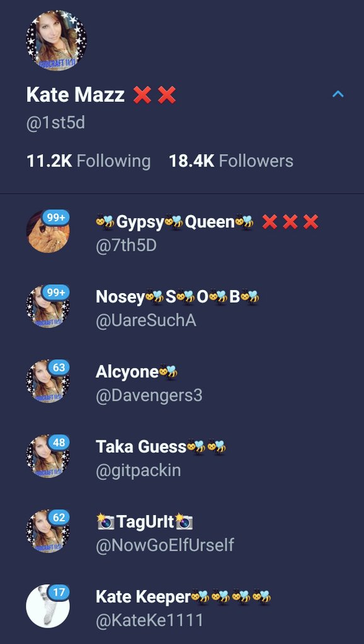Screen dimensions: 364x644
Task: Switch to Nosey SOB account @UareSuchA
Action: 182,307
